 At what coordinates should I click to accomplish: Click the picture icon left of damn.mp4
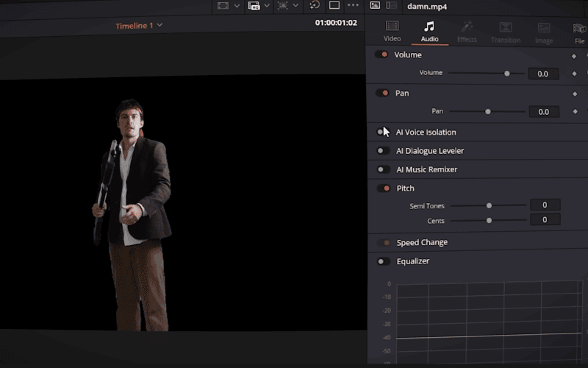[x=375, y=5]
